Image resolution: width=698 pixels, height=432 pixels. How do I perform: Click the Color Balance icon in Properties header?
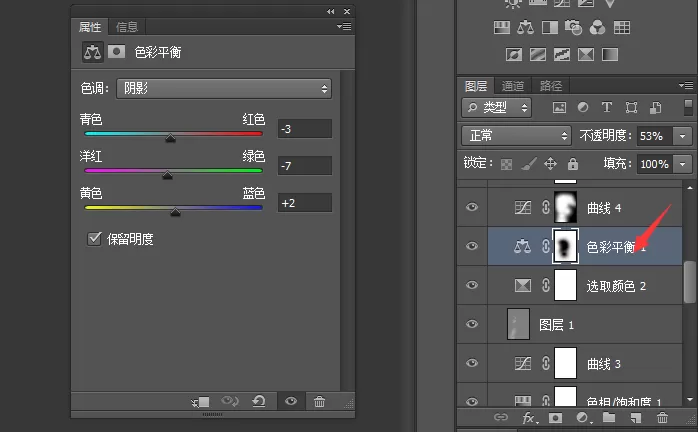pos(93,52)
